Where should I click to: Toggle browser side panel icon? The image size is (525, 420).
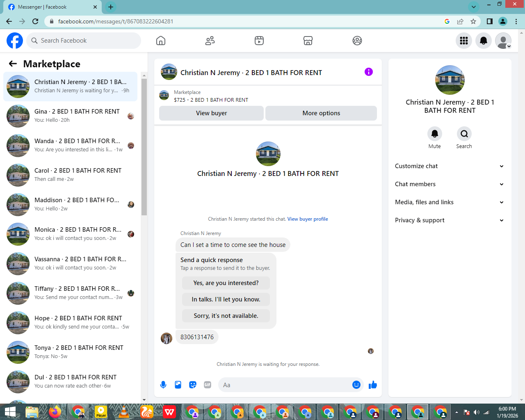(x=489, y=21)
